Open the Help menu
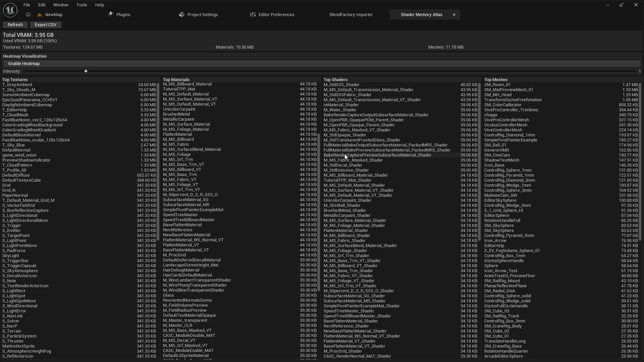 pos(100,5)
